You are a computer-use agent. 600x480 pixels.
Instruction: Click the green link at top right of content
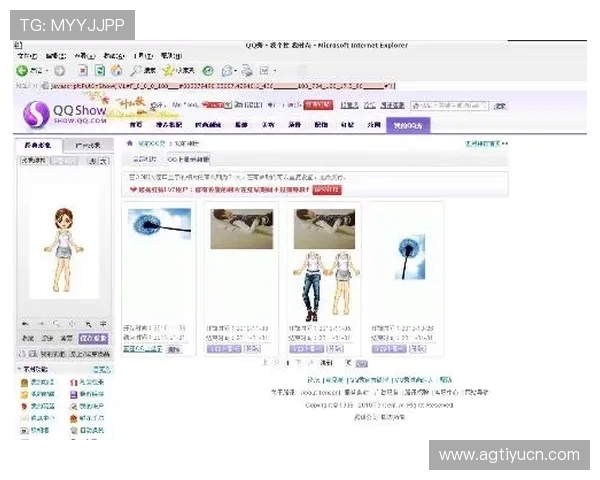pyautogui.click(x=486, y=144)
